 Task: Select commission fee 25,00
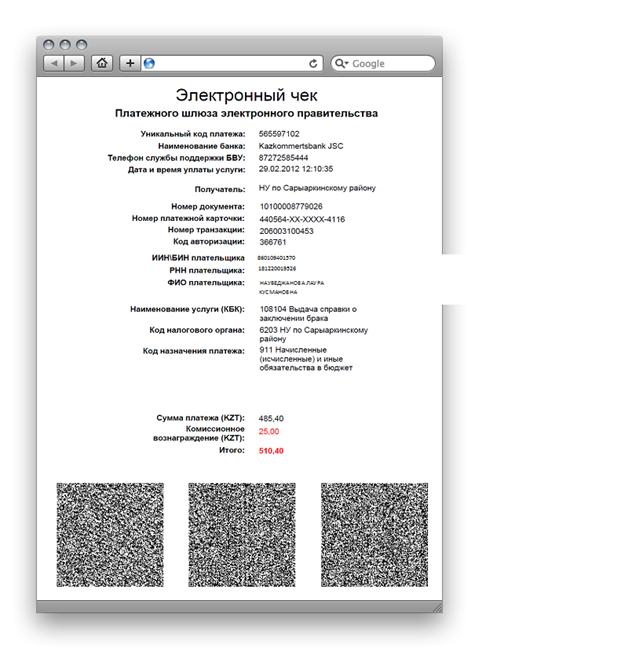[269, 431]
